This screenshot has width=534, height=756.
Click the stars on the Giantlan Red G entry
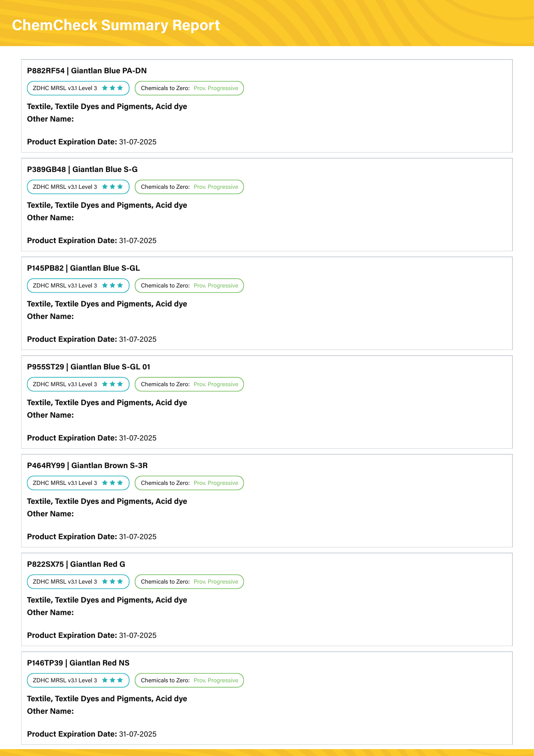[112, 581]
